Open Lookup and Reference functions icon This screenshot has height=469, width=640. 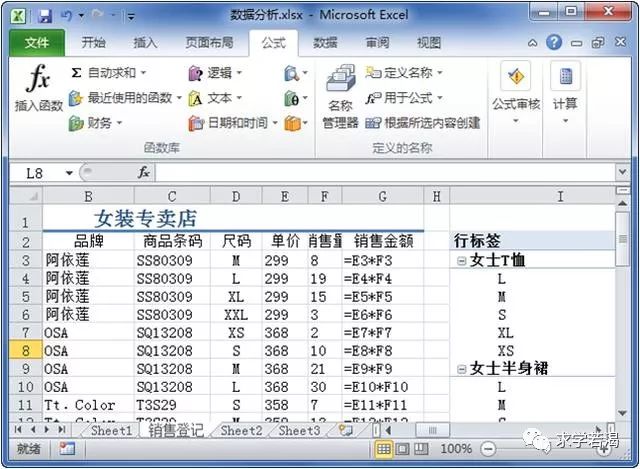click(x=291, y=74)
